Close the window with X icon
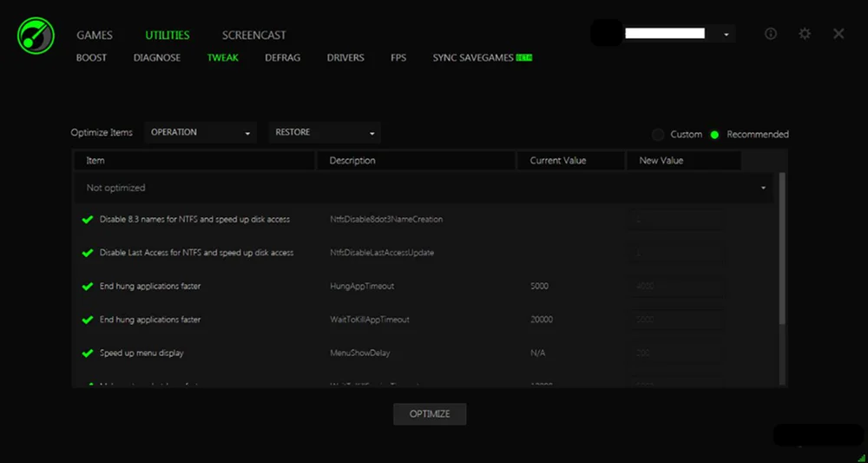868x463 pixels. [x=838, y=34]
